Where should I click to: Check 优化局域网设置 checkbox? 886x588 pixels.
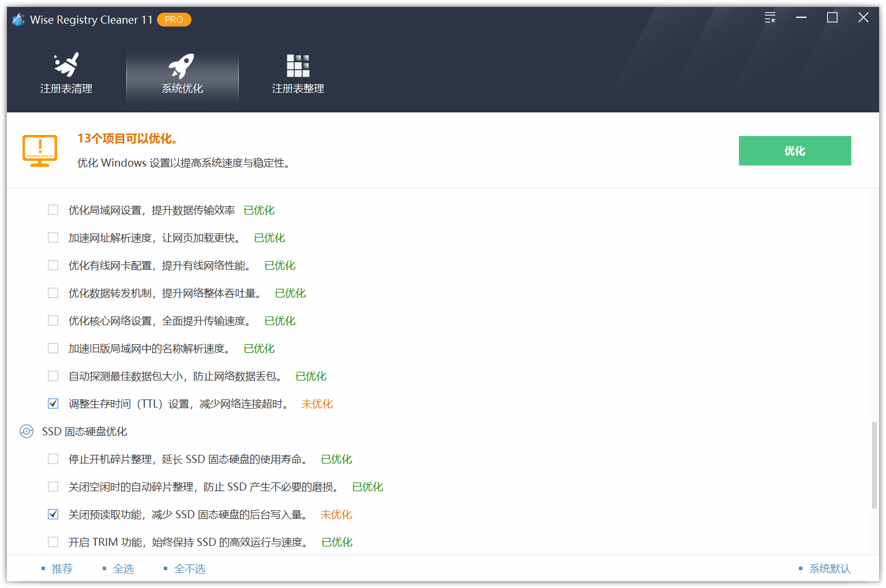tap(53, 210)
